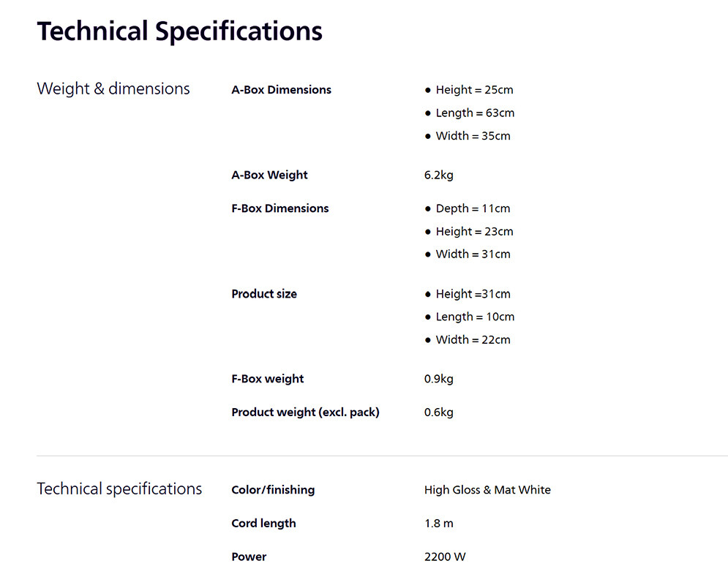The height and width of the screenshot is (577, 728).
Task: Select the Width = 31cm value
Action: tap(473, 254)
